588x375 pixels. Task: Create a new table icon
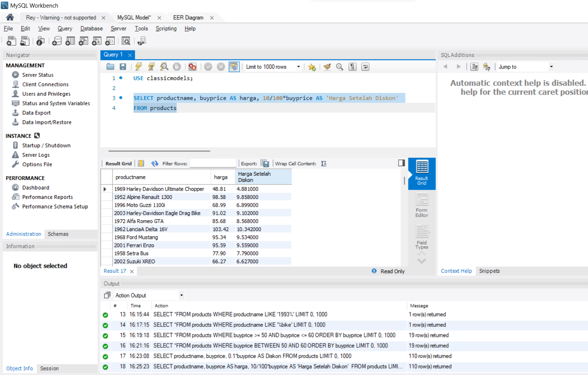70,41
